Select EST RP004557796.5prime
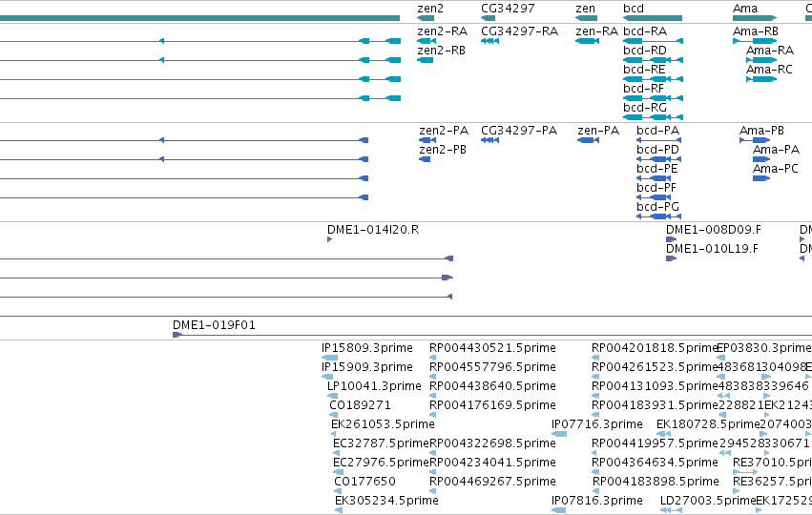 point(433,377)
